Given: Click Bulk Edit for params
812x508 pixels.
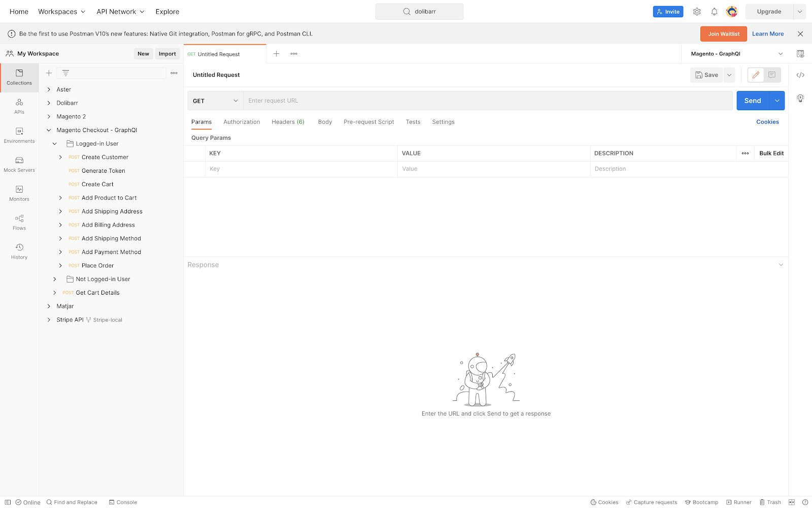Looking at the screenshot, I should coord(771,153).
